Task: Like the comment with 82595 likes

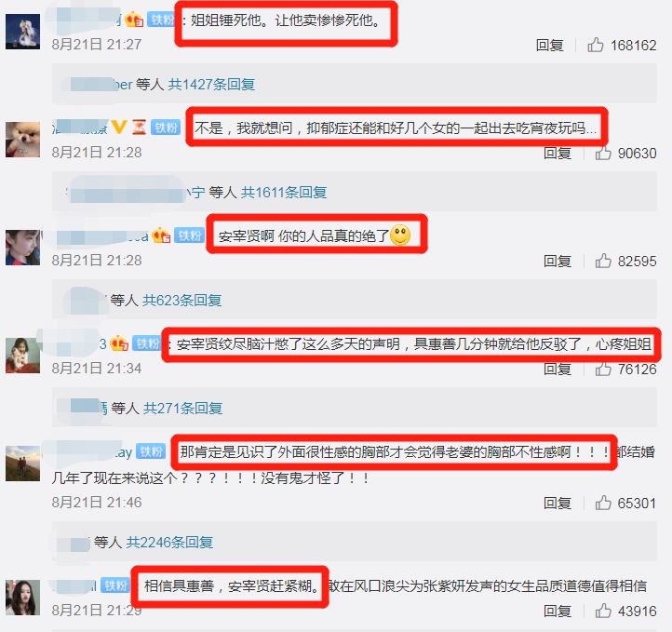Action: (603, 261)
